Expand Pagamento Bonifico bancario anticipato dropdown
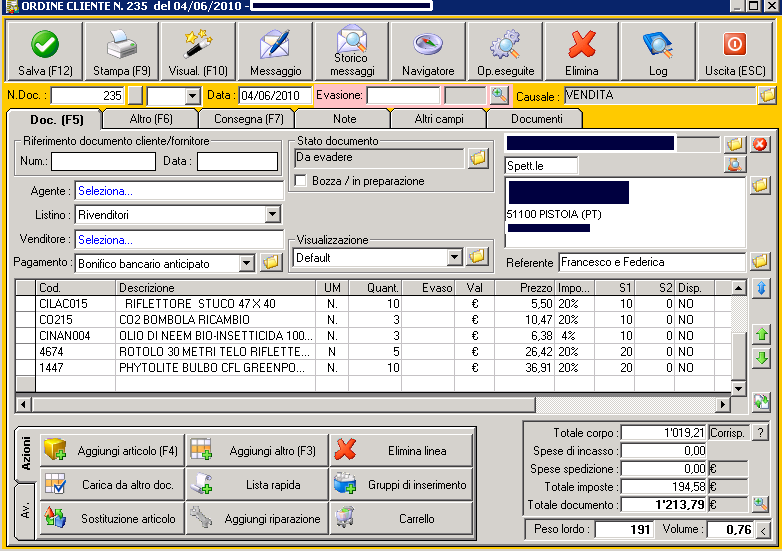The width and height of the screenshot is (782, 551). coord(246,263)
